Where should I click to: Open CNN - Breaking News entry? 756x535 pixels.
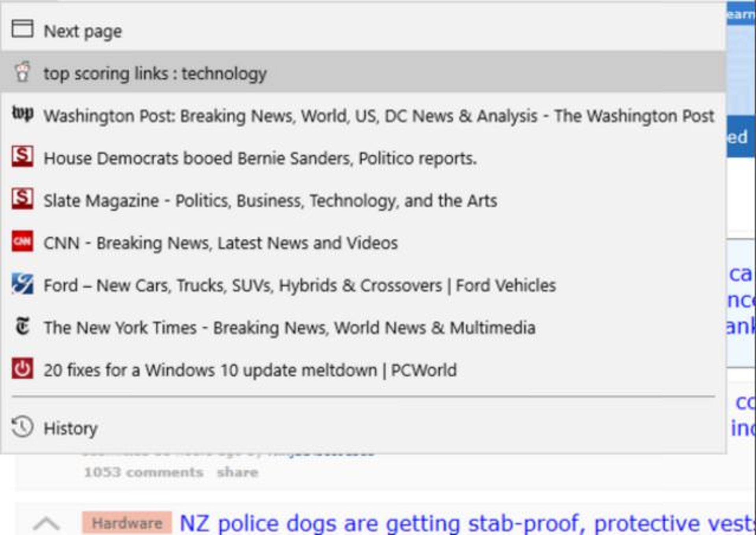pyautogui.click(x=363, y=242)
